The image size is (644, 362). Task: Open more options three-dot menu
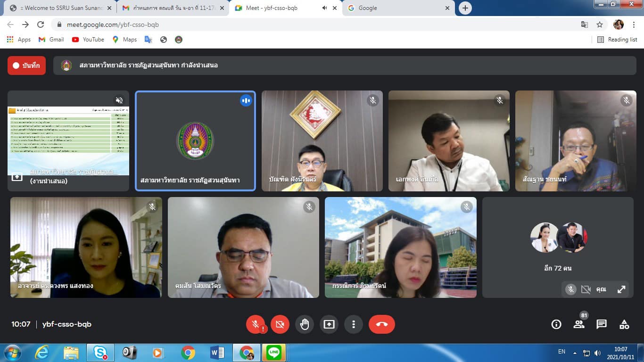pos(353,324)
